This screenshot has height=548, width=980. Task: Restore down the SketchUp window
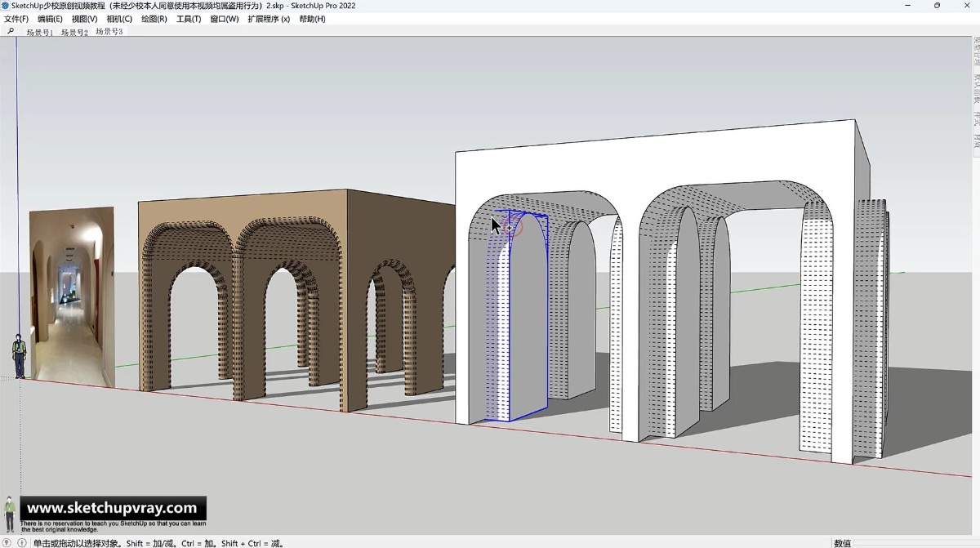pos(937,5)
